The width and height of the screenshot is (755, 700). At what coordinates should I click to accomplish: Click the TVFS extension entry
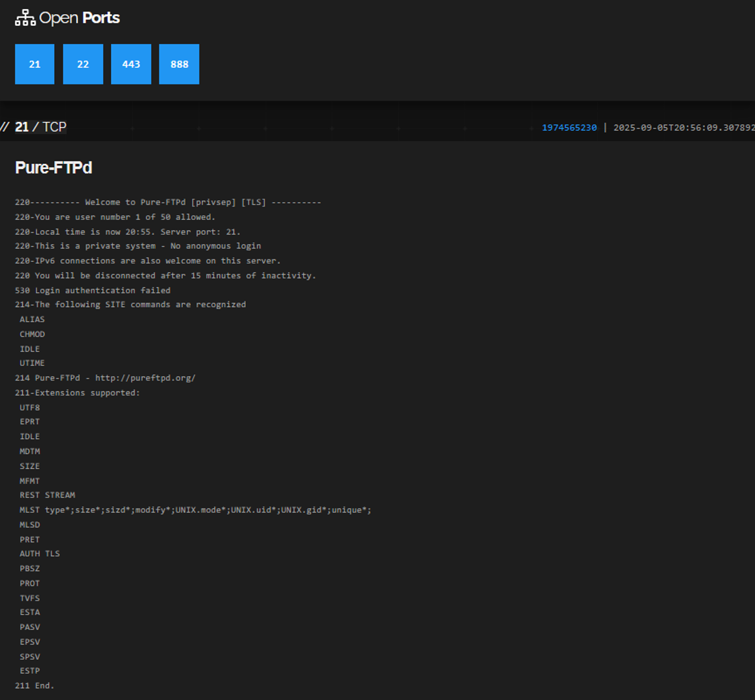click(x=30, y=599)
